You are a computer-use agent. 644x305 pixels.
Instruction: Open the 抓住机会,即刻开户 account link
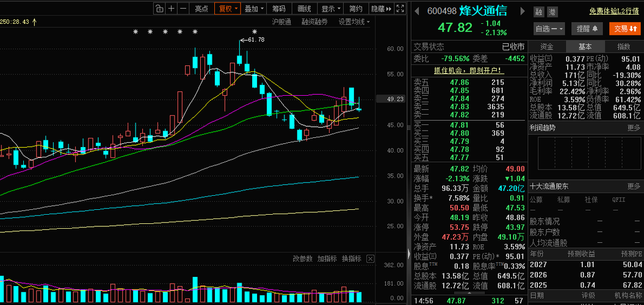pyautogui.click(x=469, y=71)
